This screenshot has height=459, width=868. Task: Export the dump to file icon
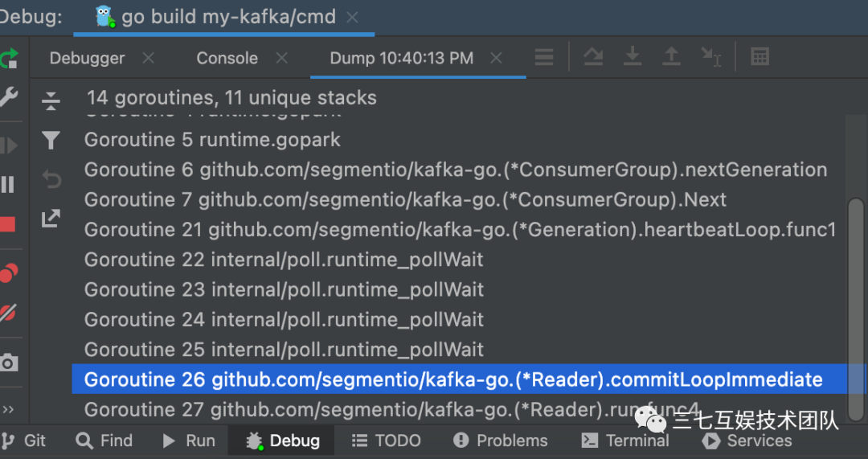(x=51, y=219)
